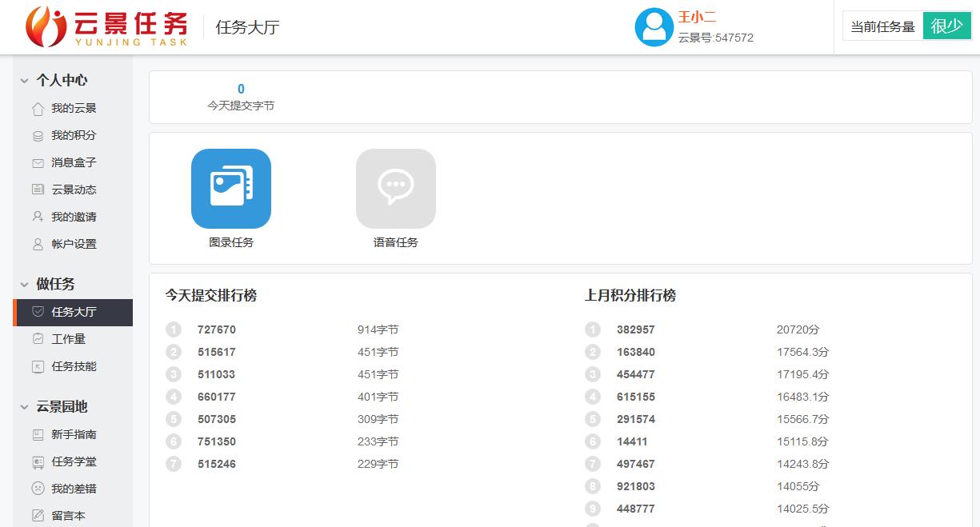Open 我的云景 via the home icon
The image size is (980, 527).
coord(38,108)
